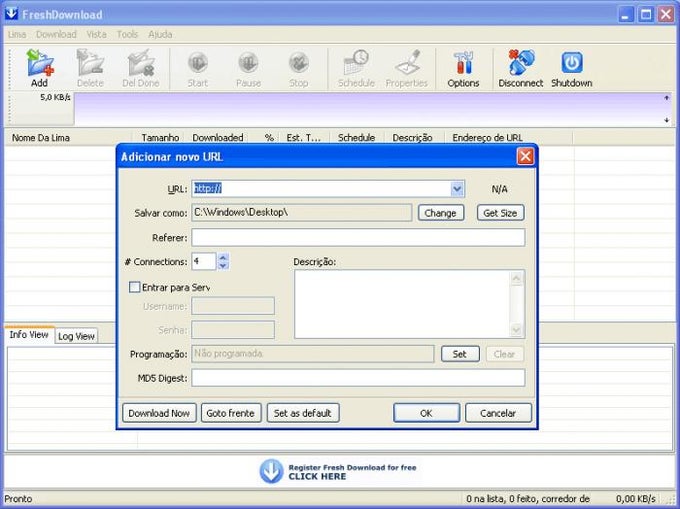Click the Connections number field

[x=204, y=261]
